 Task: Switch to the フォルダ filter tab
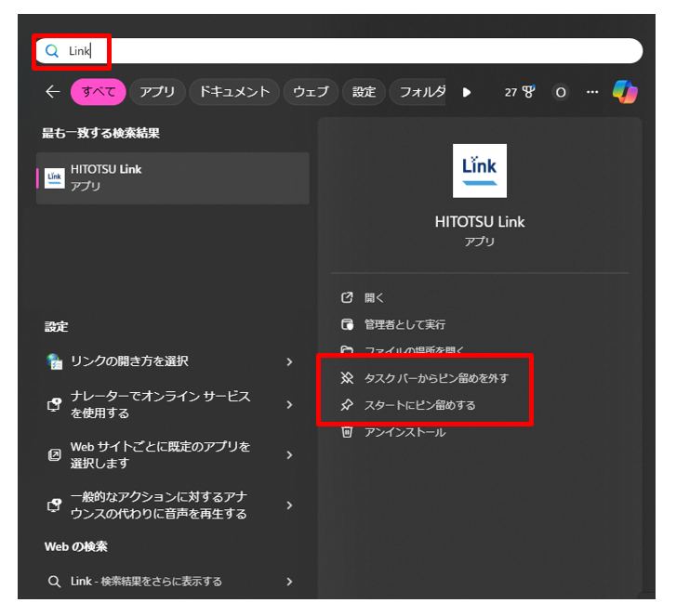418,92
